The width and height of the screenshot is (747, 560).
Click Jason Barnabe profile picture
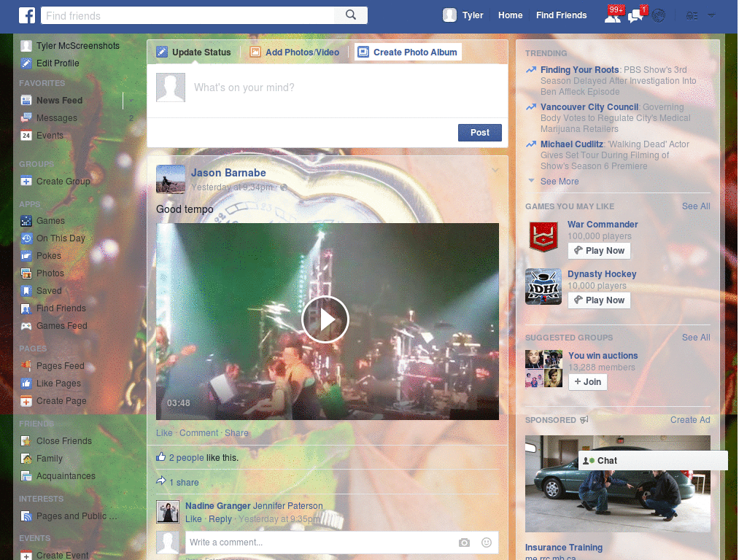(171, 179)
